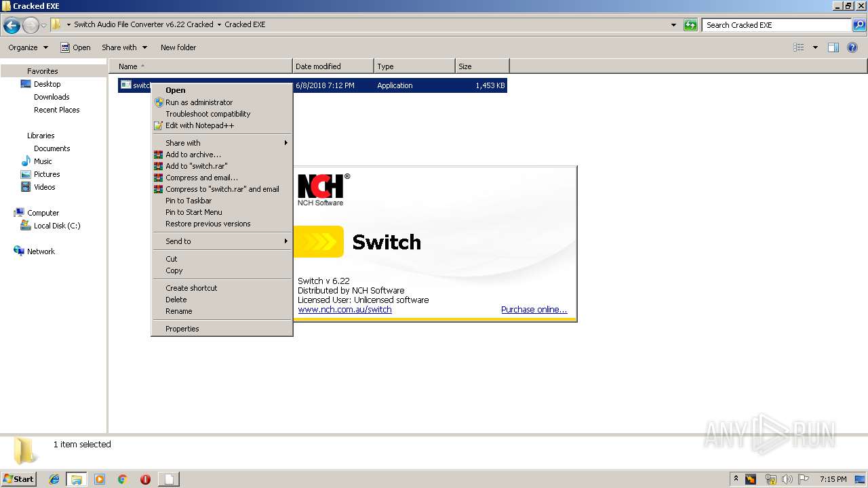This screenshot has height=488, width=868.
Task: Click the search magnifier icon
Action: [x=859, y=25]
